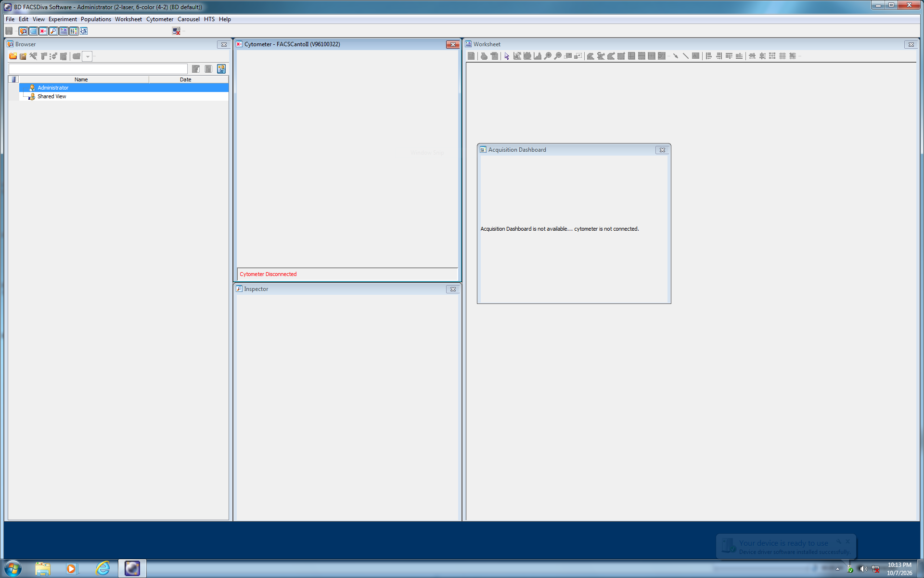Click the New Folder icon in Browser toolbar
This screenshot has height=578, width=924.
coord(13,56)
